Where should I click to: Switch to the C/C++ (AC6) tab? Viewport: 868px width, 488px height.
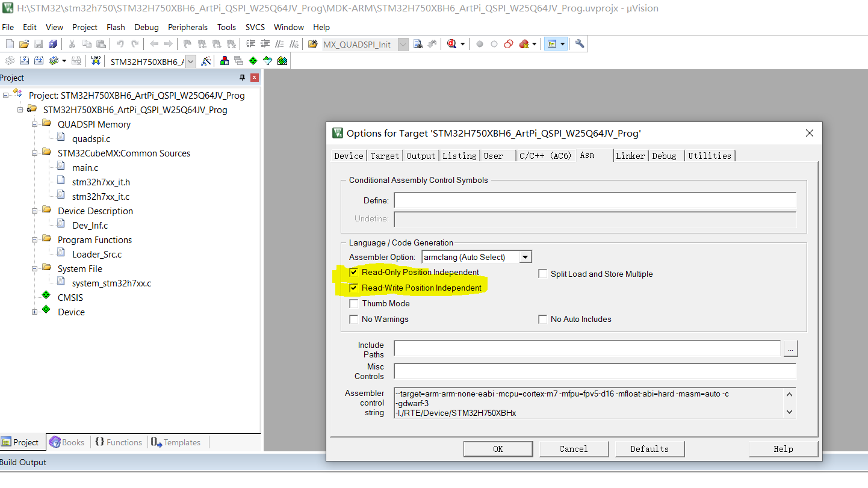tap(545, 156)
